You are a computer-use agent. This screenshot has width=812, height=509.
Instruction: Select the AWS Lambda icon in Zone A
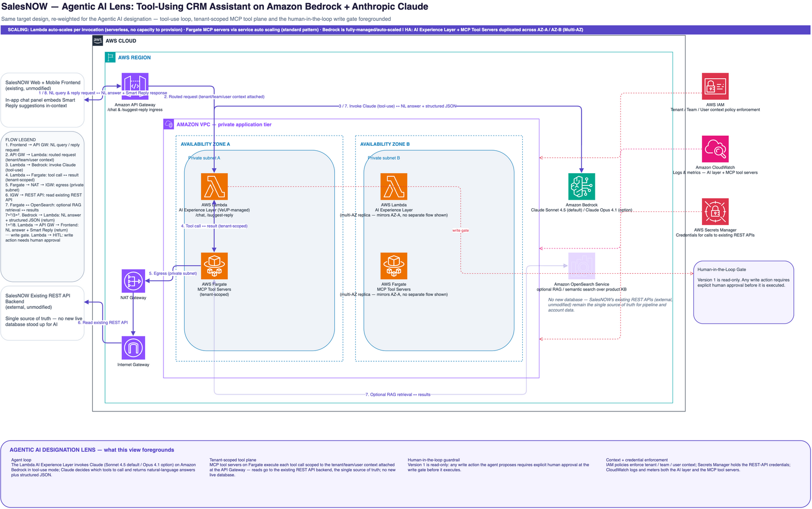(214, 186)
